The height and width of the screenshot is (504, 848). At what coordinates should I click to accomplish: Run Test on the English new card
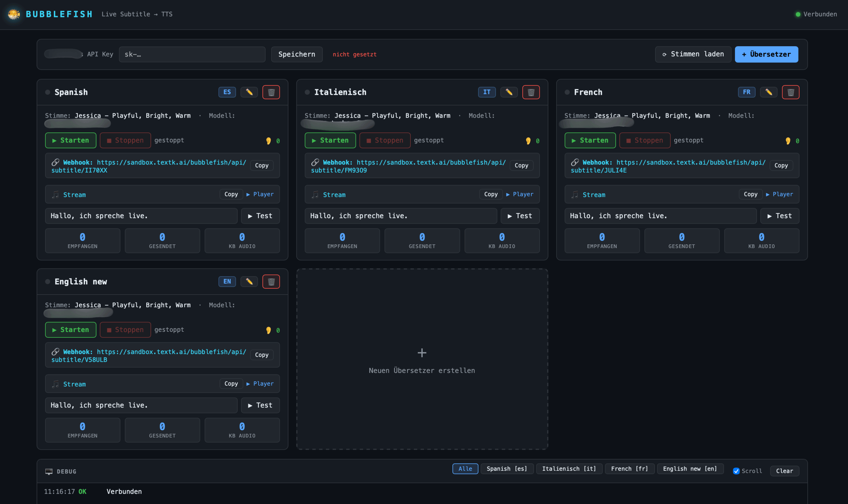(x=260, y=405)
